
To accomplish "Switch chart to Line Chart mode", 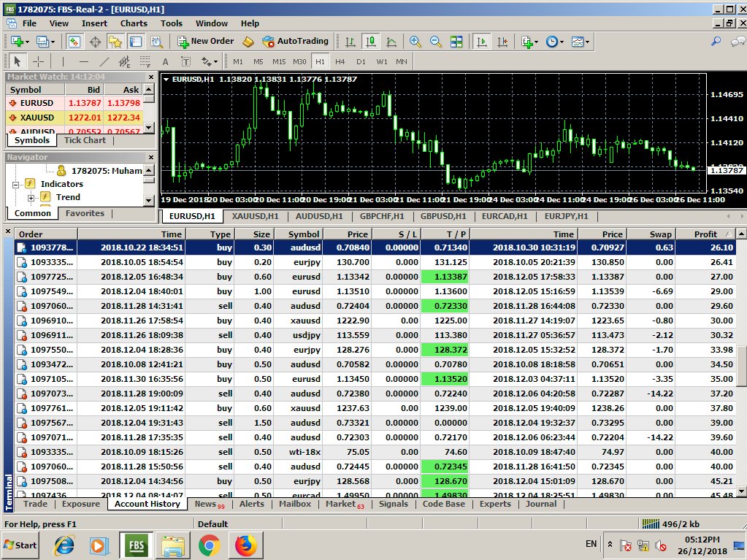I will point(391,42).
